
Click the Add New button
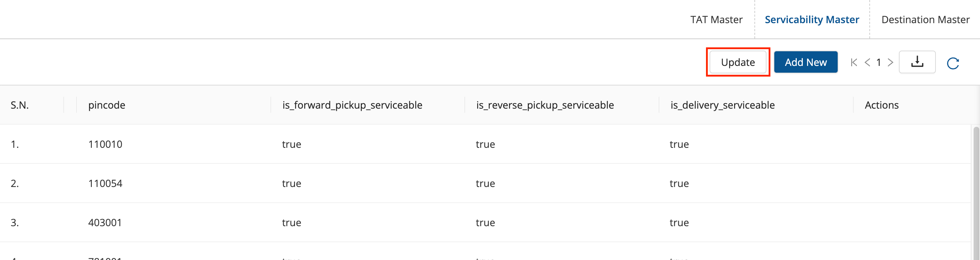(x=805, y=62)
